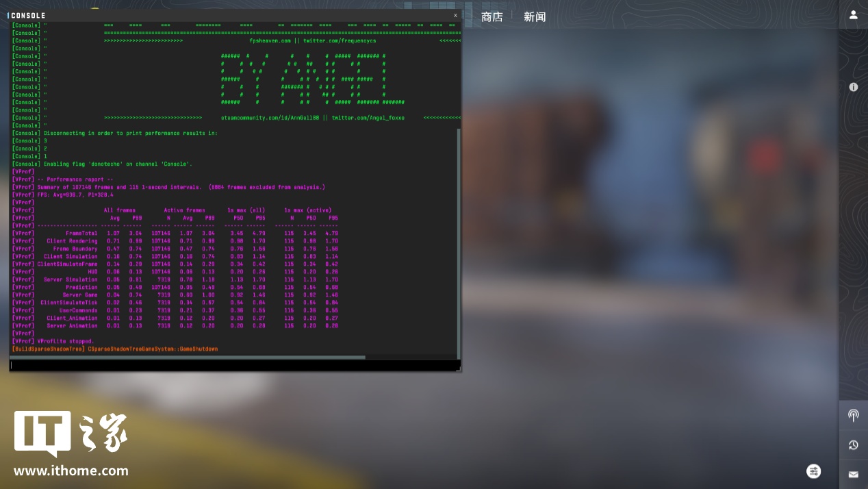Click the steamcommunity.com/id/AnnGell98 text in console
Viewport: 868px width, 489px height.
tap(271, 118)
